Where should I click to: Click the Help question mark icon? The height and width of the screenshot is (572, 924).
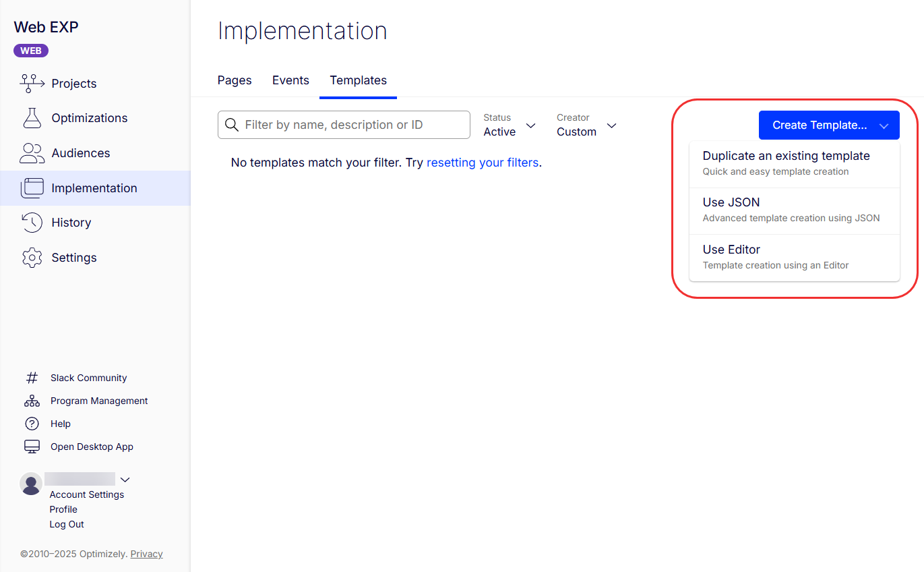click(x=32, y=424)
